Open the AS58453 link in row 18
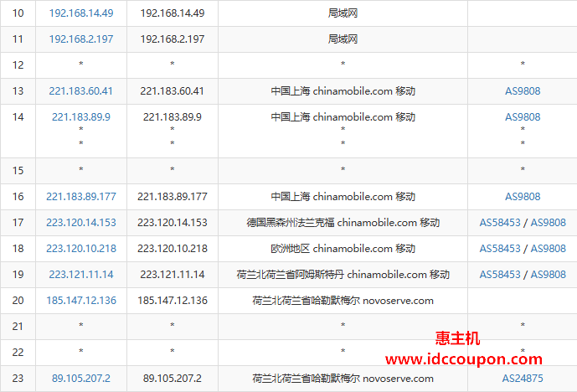The width and height of the screenshot is (577, 392). click(x=500, y=249)
